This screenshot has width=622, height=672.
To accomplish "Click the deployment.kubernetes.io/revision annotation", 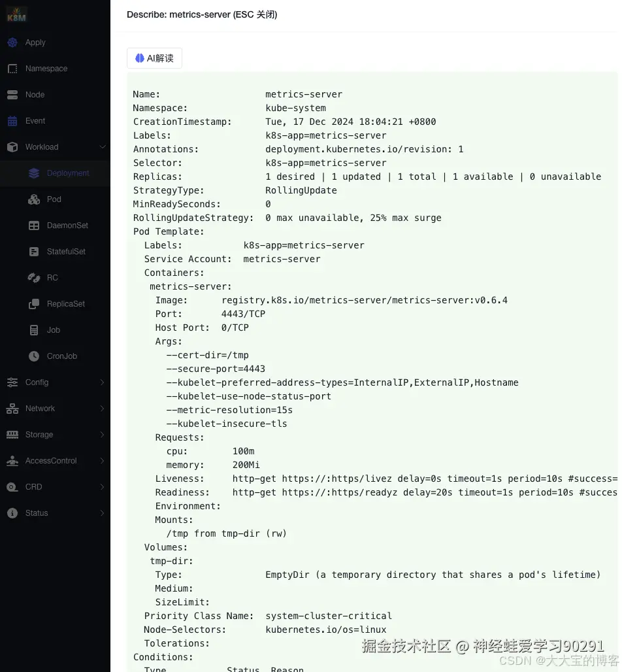I will click(364, 149).
